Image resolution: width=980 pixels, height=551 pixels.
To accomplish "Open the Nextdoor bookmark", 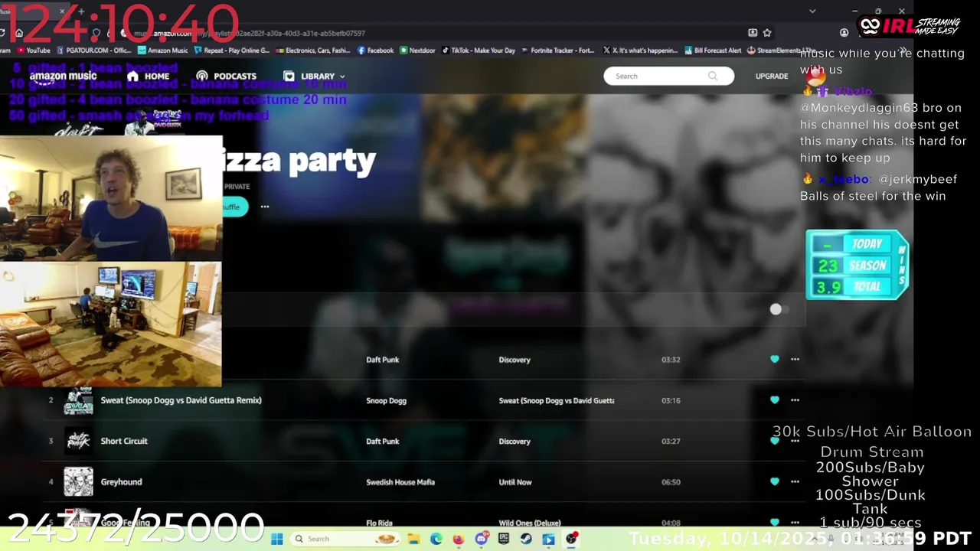I will [417, 51].
